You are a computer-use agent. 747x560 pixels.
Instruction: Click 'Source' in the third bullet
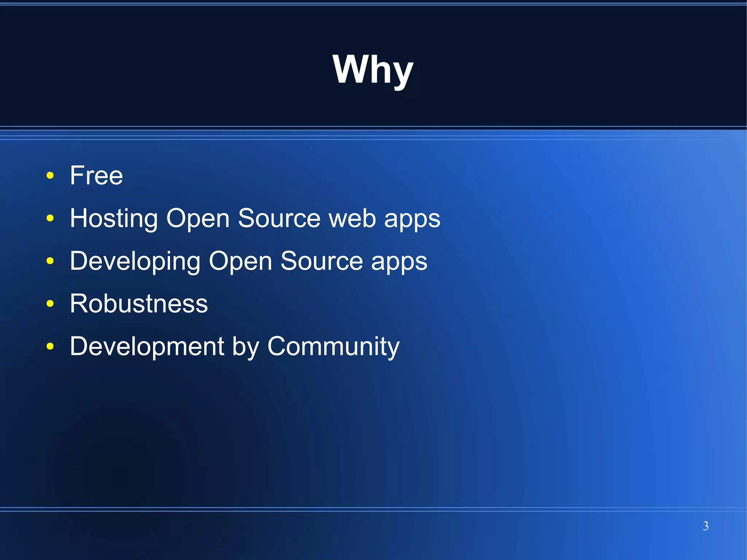coord(321,261)
